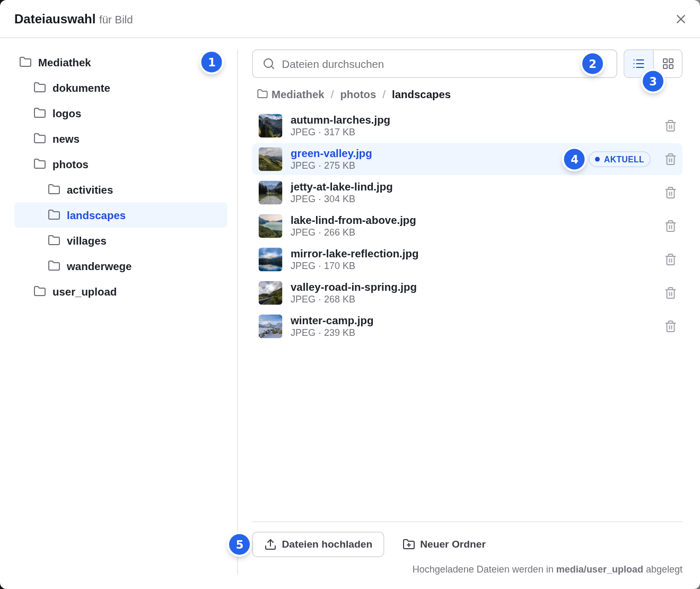Image resolution: width=700 pixels, height=589 pixels.
Task: Open the photos folder in tree
Action: [x=121, y=164]
